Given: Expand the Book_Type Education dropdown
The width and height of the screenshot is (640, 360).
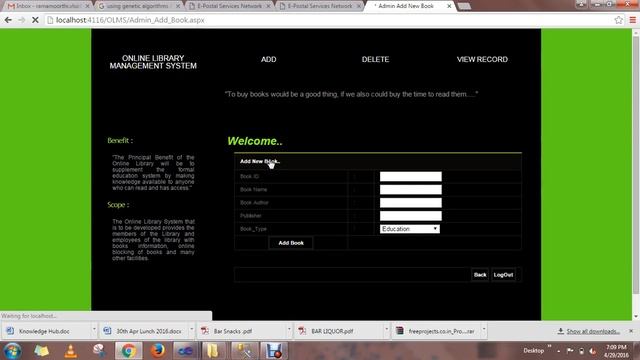Looking at the screenshot, I should [x=410, y=229].
